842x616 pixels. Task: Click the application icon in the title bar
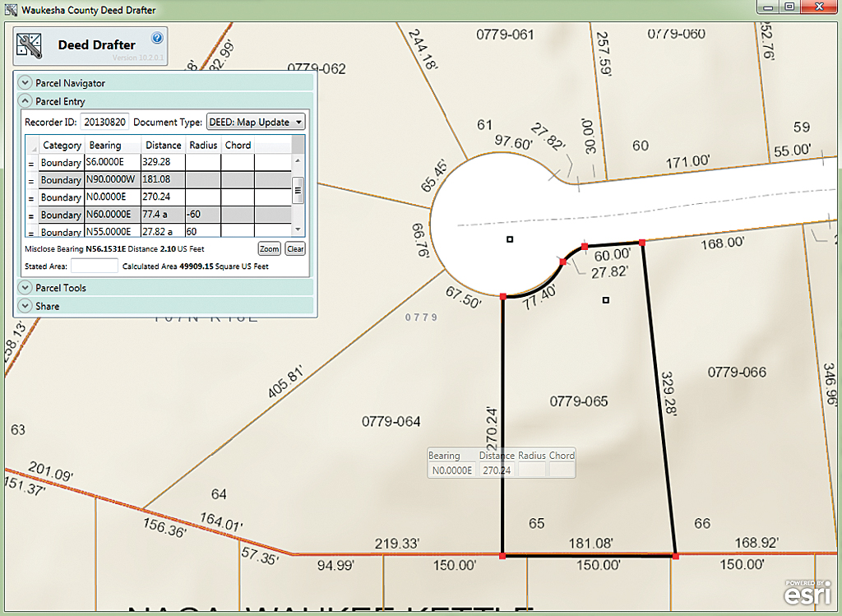tap(11, 10)
